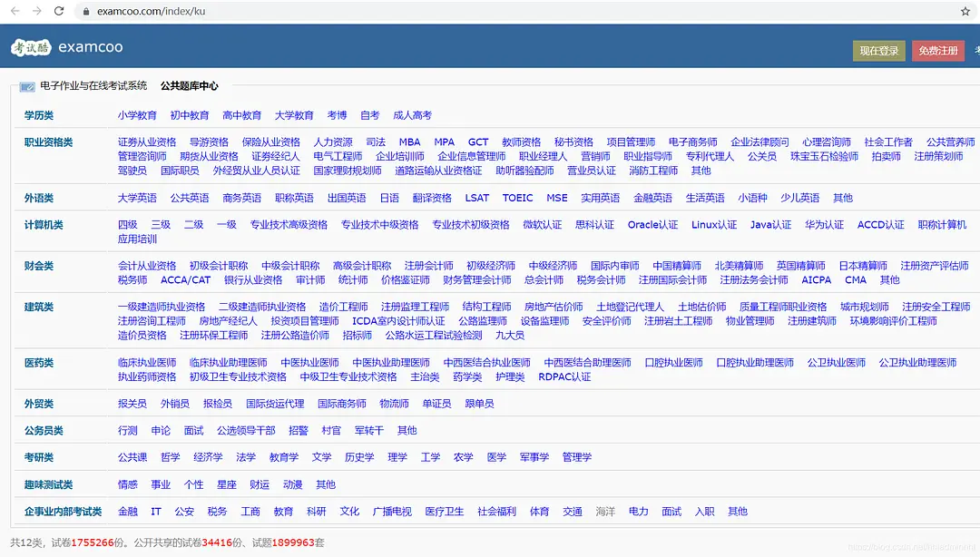
Task: Click the ACCA/CAT link
Action: click(x=185, y=280)
